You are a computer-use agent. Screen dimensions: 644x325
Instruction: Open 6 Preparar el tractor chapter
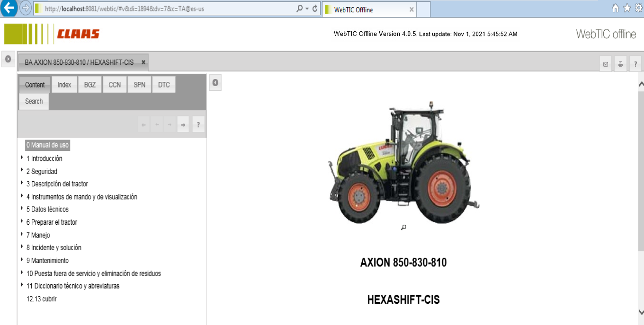[52, 222]
